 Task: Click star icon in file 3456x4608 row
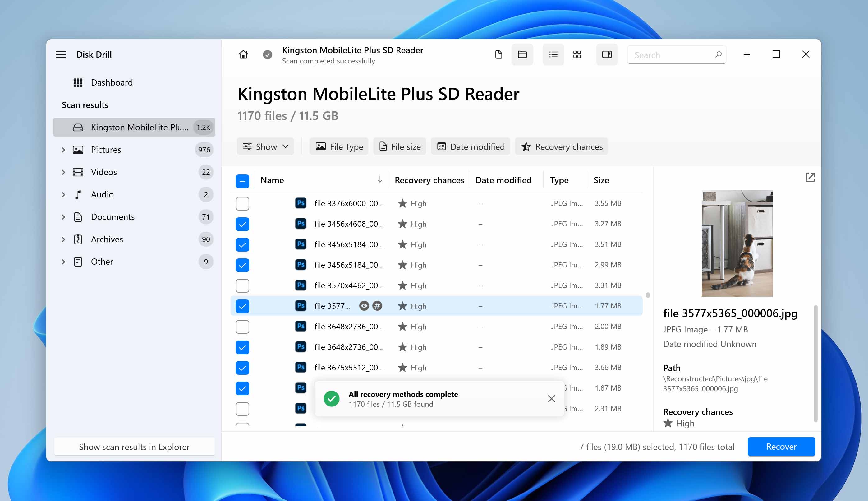(402, 224)
